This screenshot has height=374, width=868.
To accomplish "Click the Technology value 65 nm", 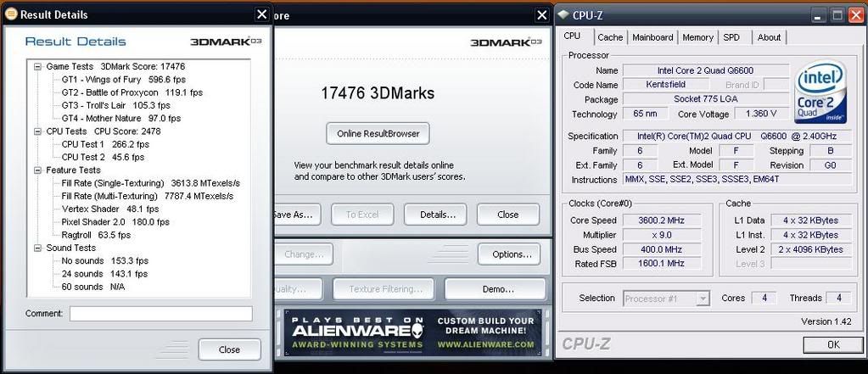I will click(x=644, y=114).
